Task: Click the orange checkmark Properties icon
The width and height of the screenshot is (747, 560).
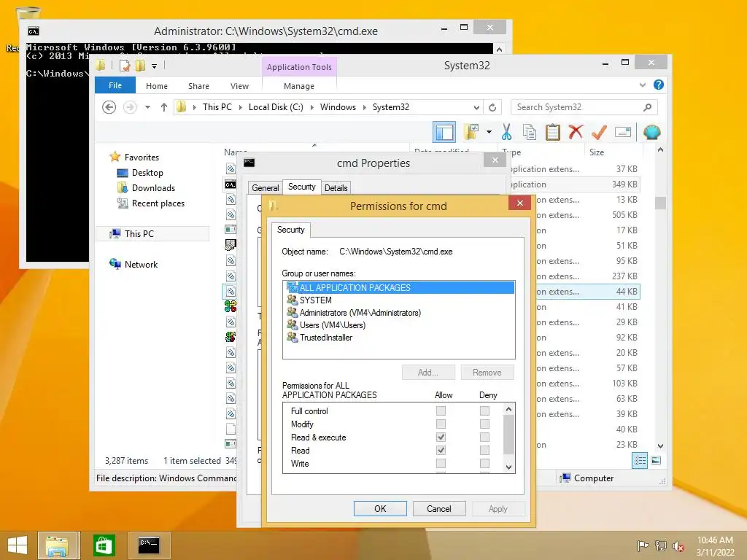Action: coord(599,132)
